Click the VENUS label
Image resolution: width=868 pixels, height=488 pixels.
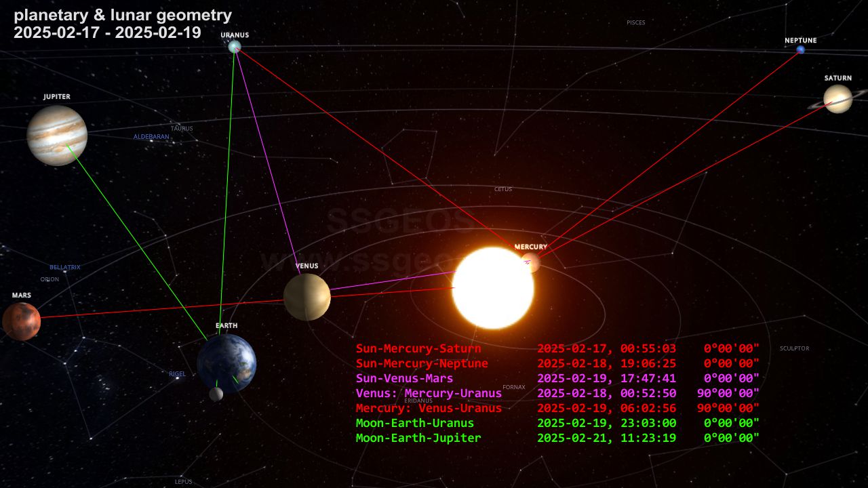point(307,266)
